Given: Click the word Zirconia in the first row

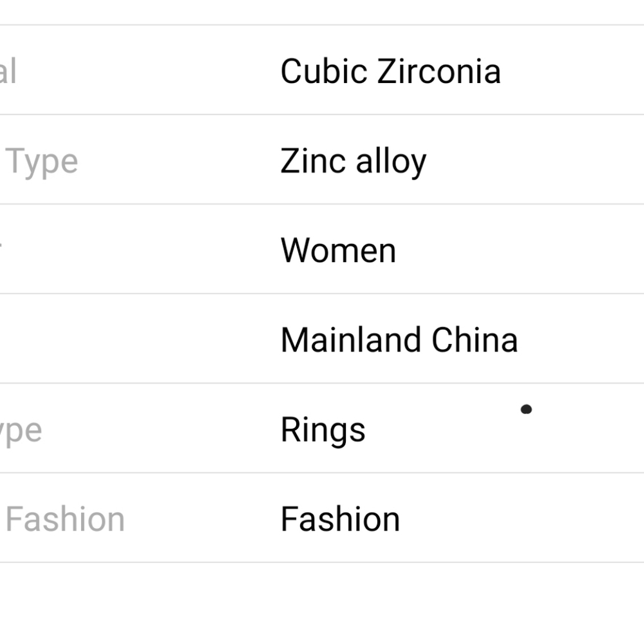Looking at the screenshot, I should (x=439, y=71).
